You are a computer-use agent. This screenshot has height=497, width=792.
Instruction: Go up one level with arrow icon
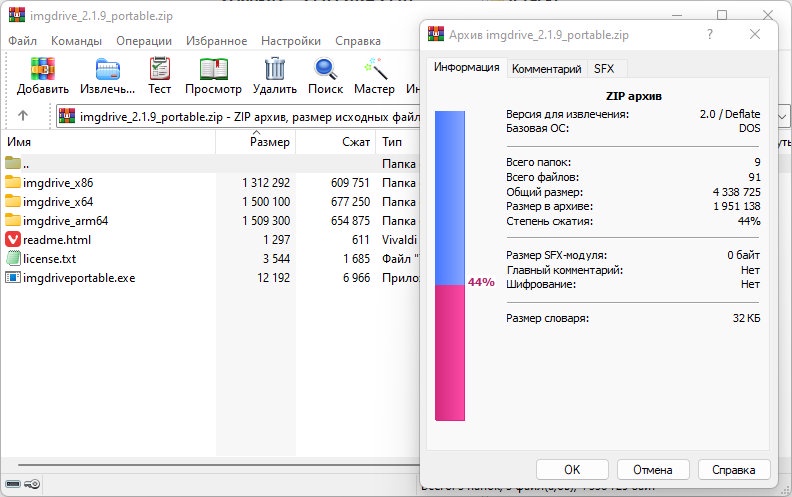[x=23, y=116]
